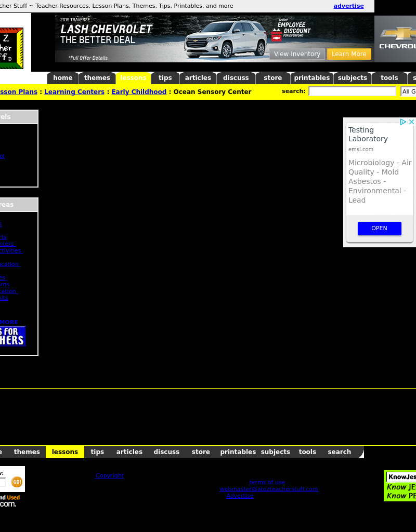Open discuss tab in top navigation
Viewport: 416px width, 532px height.
coord(236,78)
